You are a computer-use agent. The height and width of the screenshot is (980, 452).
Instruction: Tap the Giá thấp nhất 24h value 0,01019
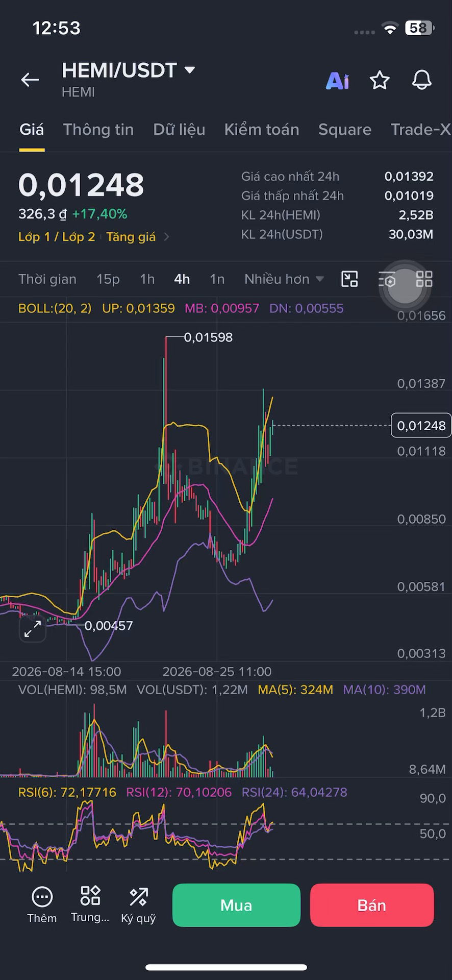(409, 196)
